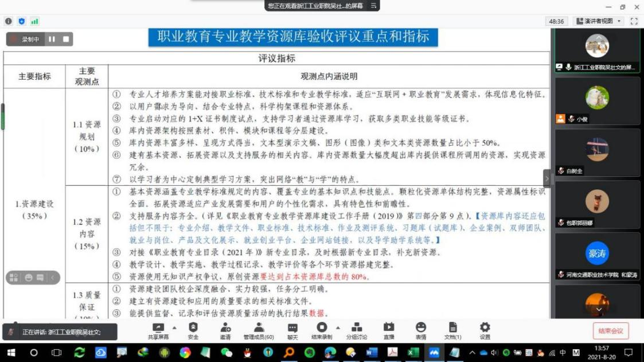Open 分组讨论 breakout rooms
This screenshot has height=362, width=644.
click(357, 331)
